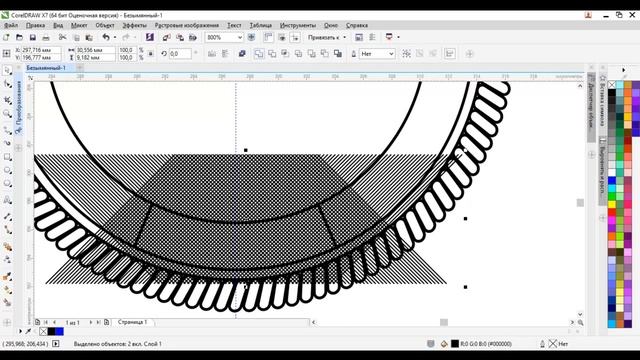Open Corel Connect search content icon
Image resolution: width=640 pixels, height=360 pixels.
tap(150, 38)
